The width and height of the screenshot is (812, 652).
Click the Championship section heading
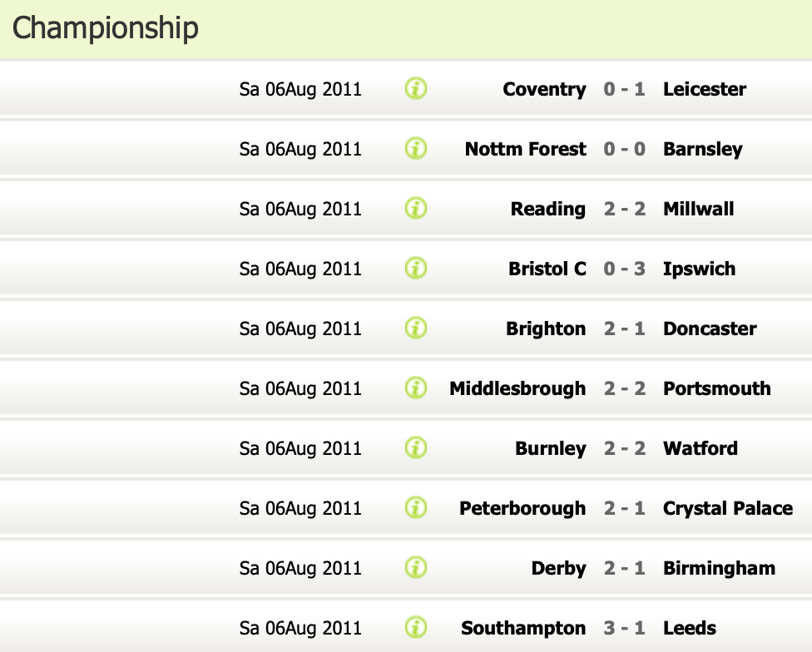pyautogui.click(x=106, y=27)
